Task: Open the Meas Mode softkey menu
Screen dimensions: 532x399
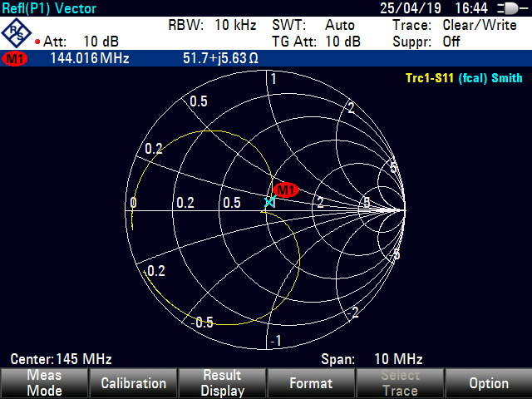Action: point(44,383)
